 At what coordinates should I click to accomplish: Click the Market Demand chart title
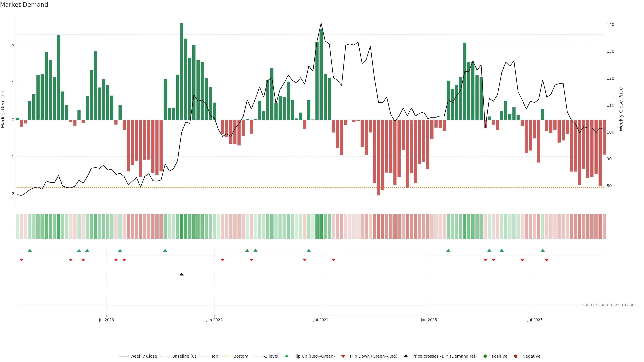(24, 5)
